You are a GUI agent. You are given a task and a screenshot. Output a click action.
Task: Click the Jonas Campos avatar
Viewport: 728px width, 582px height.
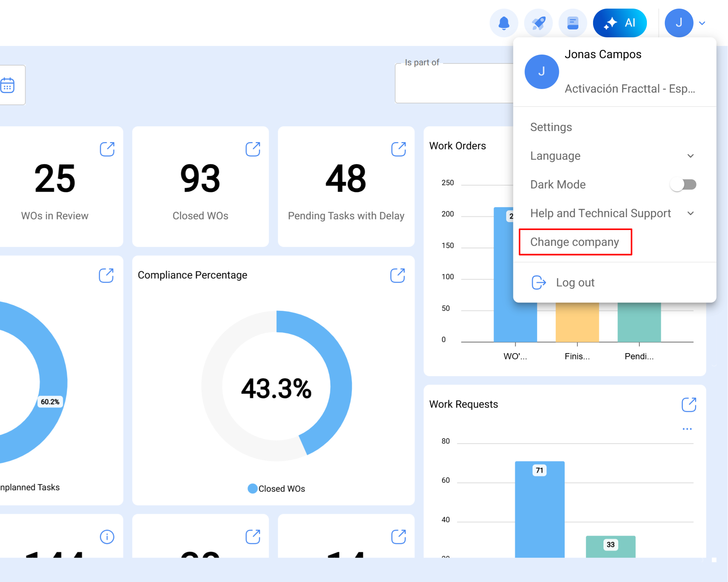pos(678,23)
